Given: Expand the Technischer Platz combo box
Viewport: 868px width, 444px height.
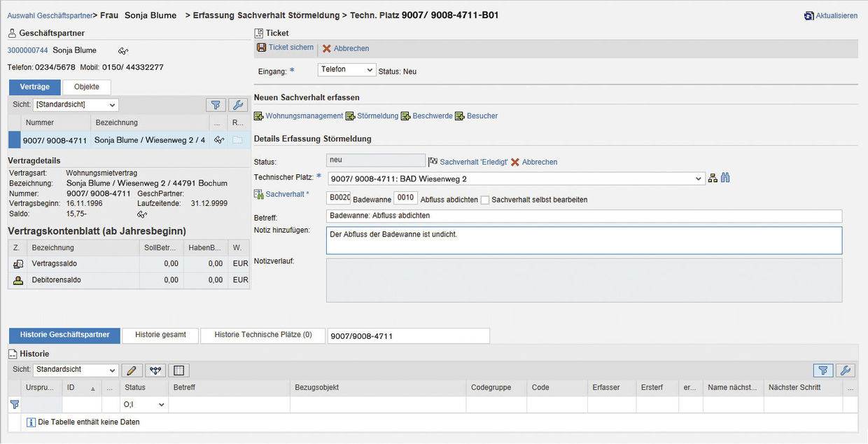Looking at the screenshot, I should pos(698,179).
